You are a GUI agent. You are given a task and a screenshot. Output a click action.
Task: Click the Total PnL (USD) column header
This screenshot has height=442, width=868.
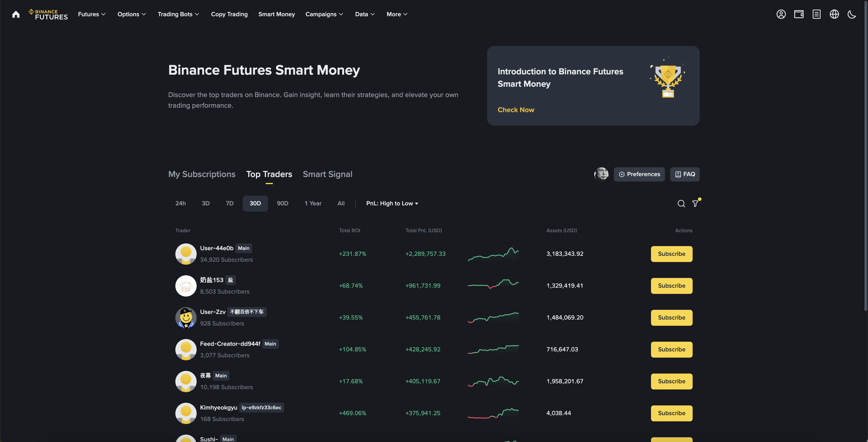pyautogui.click(x=424, y=231)
